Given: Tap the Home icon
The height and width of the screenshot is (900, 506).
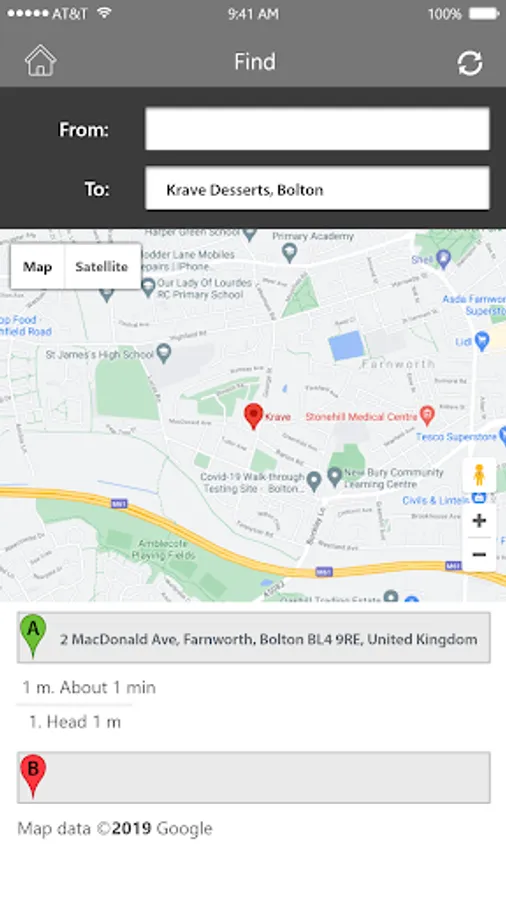Looking at the screenshot, I should (40, 61).
